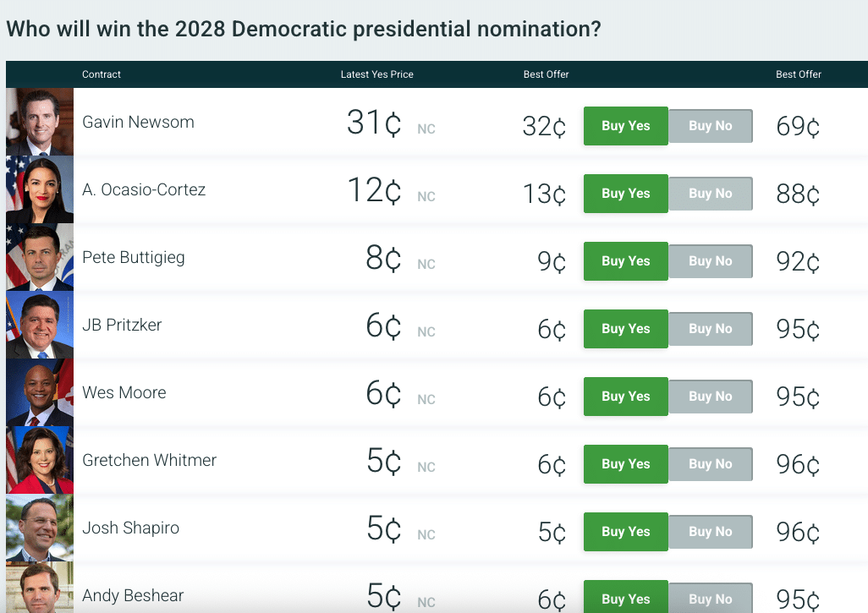Choose Buy No for Pete Buttigieg
Image resolution: width=868 pixels, height=613 pixels.
pos(711,261)
